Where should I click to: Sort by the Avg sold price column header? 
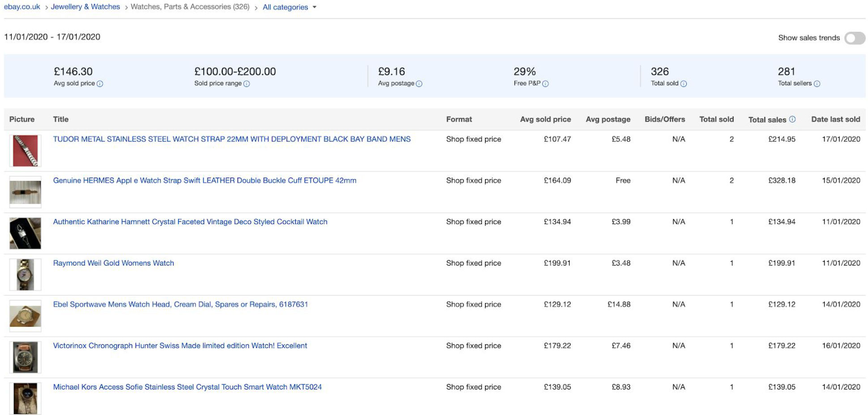[x=545, y=119]
